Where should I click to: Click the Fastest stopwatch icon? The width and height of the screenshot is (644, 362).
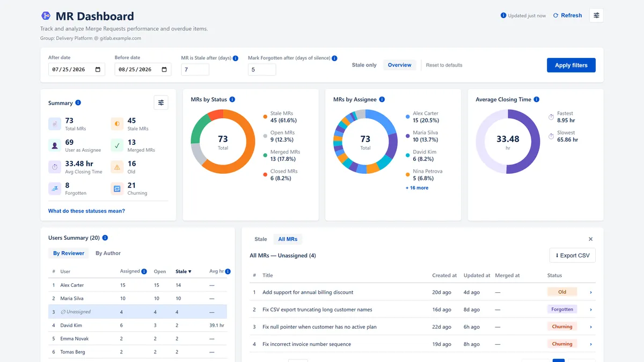pos(551,117)
